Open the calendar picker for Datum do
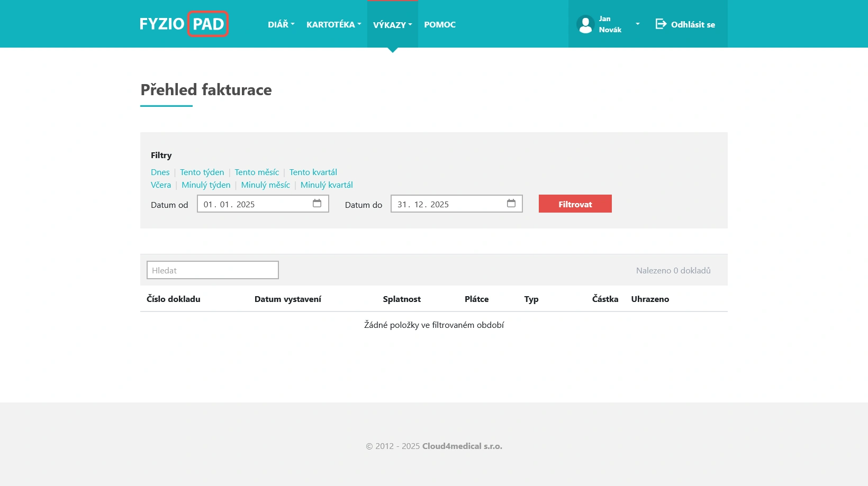 511,203
